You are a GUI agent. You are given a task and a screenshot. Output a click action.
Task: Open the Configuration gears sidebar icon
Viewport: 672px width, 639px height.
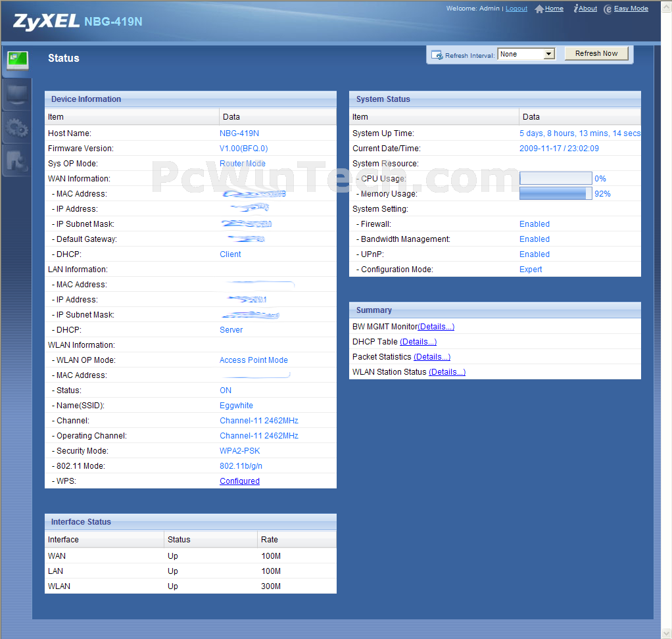(x=17, y=128)
